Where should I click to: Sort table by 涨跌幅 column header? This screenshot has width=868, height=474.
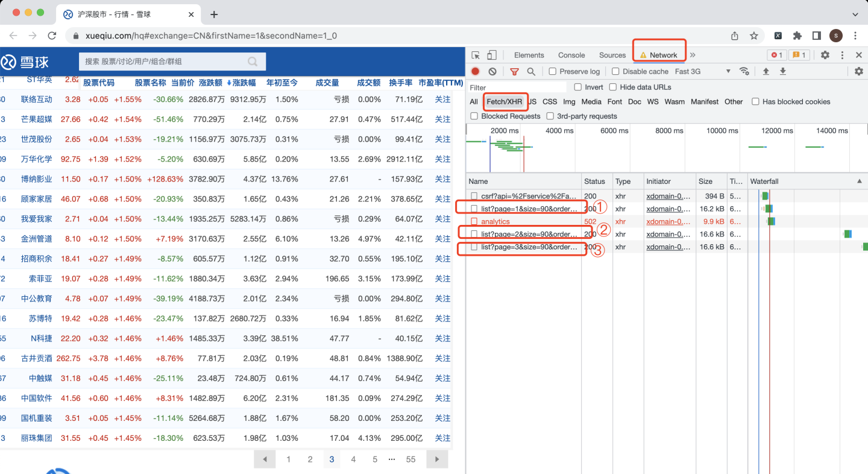pyautogui.click(x=244, y=83)
